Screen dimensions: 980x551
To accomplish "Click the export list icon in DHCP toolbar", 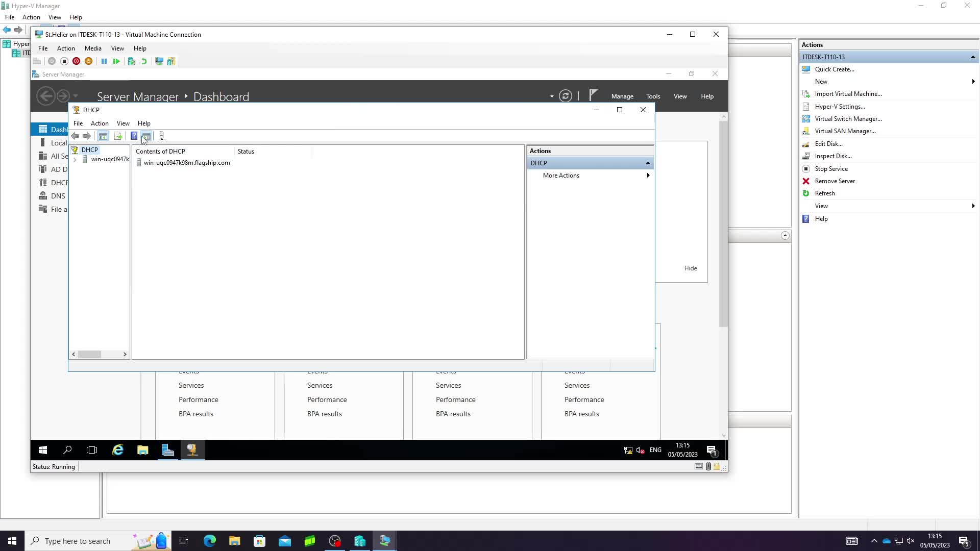I will 118,136.
